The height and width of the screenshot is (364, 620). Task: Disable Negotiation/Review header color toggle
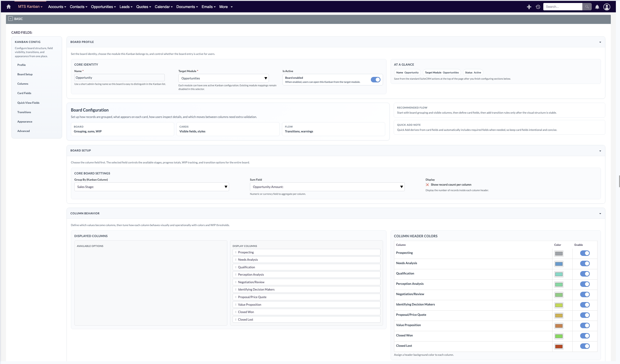coord(585,295)
